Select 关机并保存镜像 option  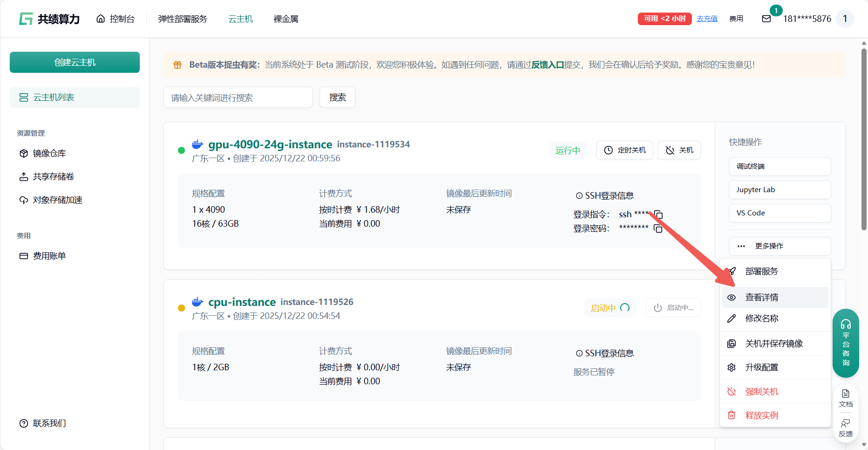tap(773, 344)
